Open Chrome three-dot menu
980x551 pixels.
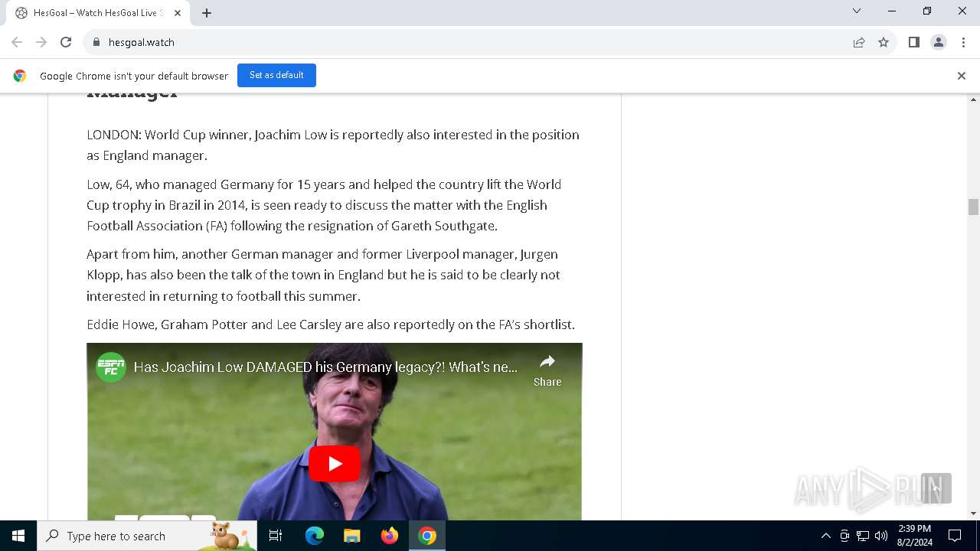point(963,42)
